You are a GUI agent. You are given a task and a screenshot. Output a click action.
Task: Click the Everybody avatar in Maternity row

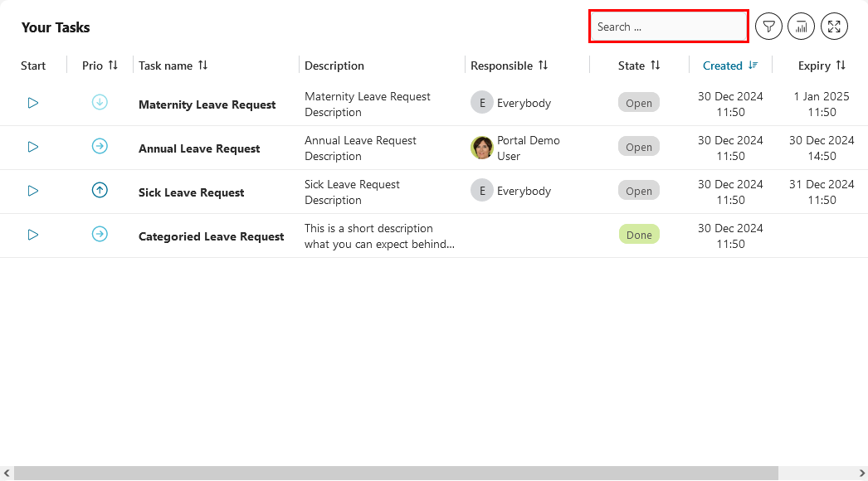(x=482, y=103)
